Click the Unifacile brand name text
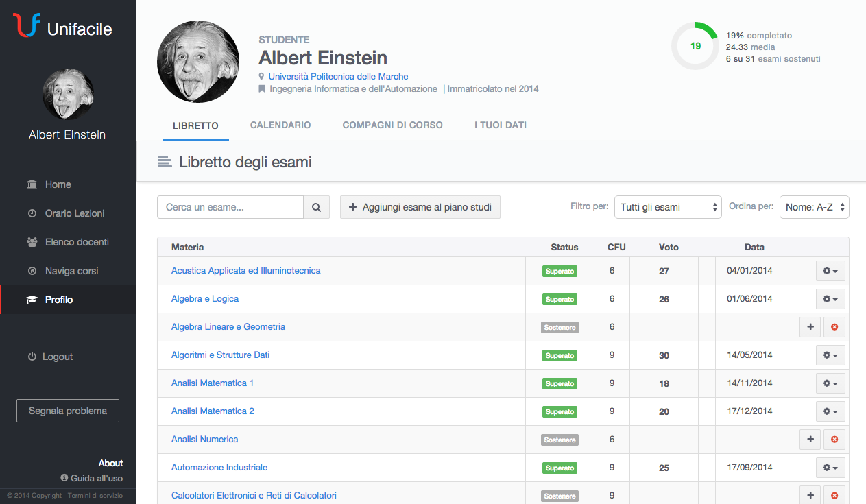Image resolution: width=866 pixels, height=504 pixels. point(80,29)
